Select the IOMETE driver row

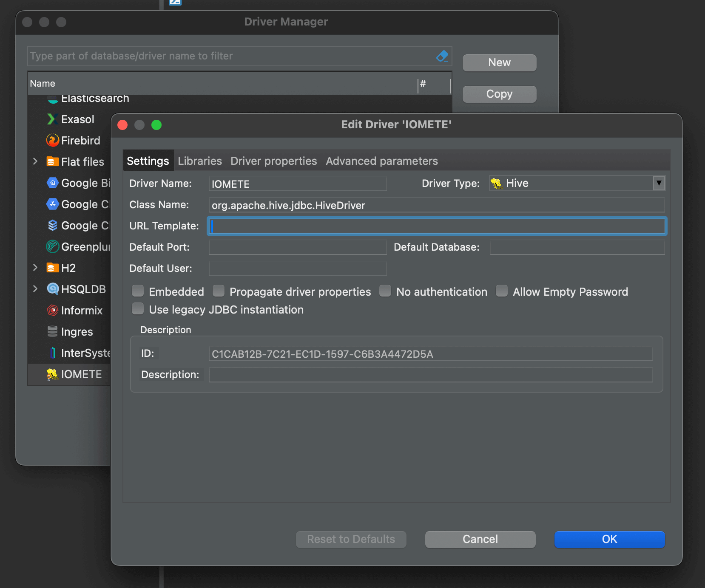coord(69,374)
